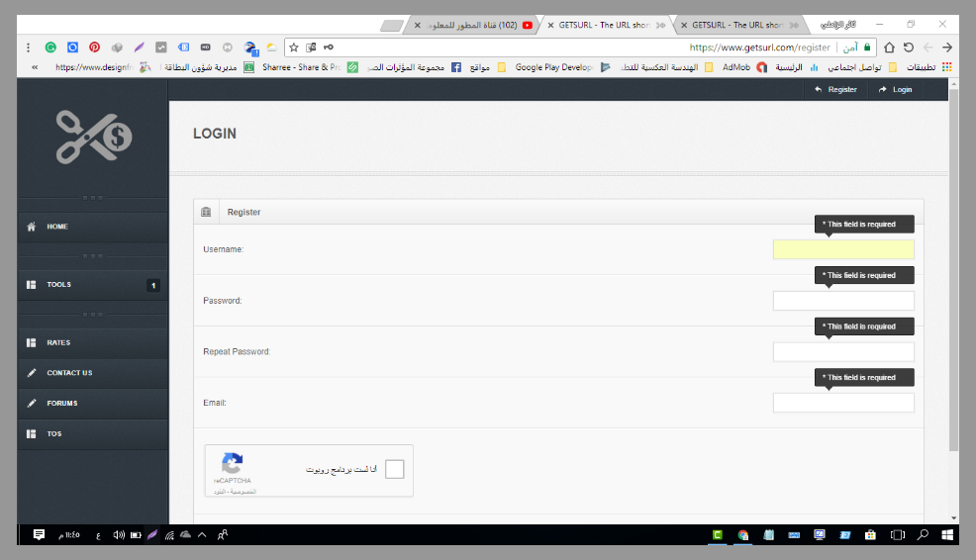
Task: Open the تواصل اجتماعي bookmarks folder
Action: pos(861,67)
